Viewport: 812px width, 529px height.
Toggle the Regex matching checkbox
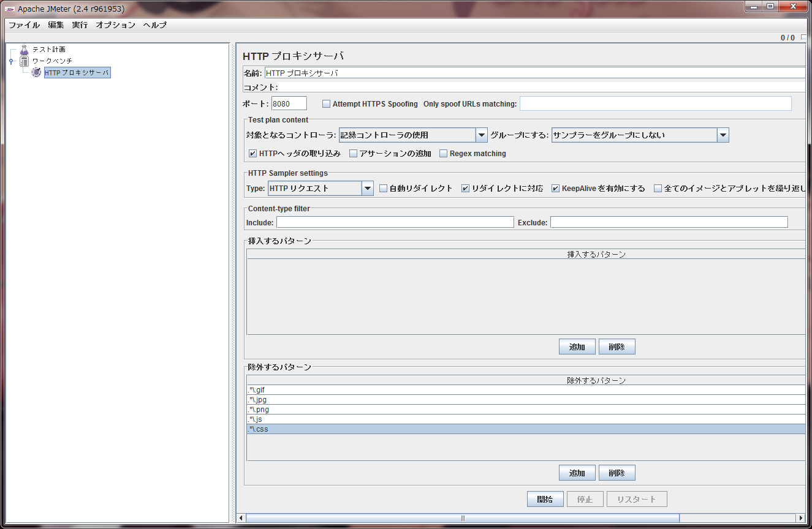click(444, 154)
